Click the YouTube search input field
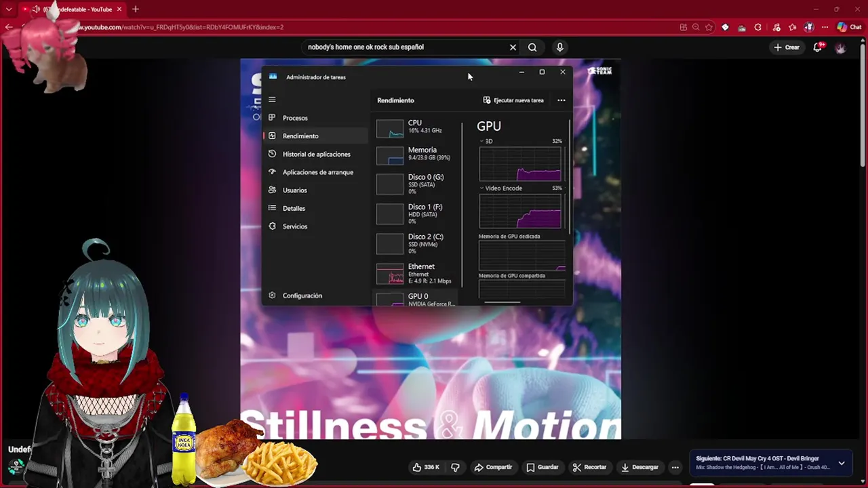The width and height of the screenshot is (868, 488). 403,47
